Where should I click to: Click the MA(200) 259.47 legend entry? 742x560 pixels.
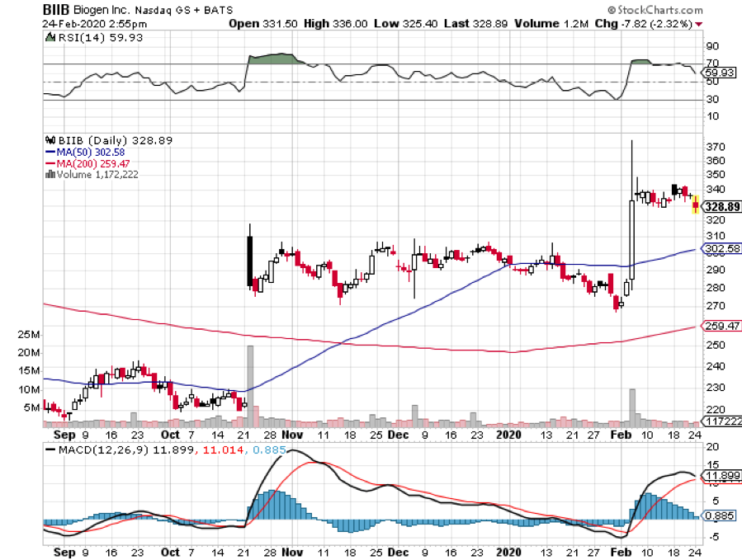tap(87, 163)
